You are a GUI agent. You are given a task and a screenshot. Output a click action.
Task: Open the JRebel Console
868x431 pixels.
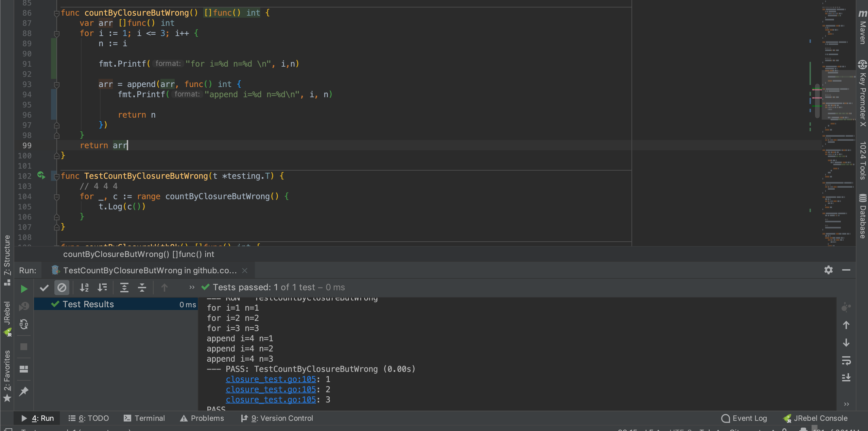(x=819, y=418)
